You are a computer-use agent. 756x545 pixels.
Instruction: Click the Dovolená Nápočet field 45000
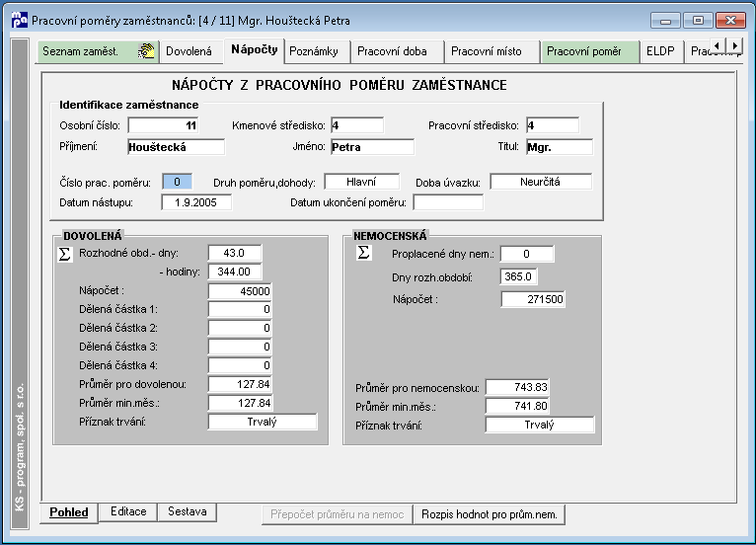coord(240,291)
